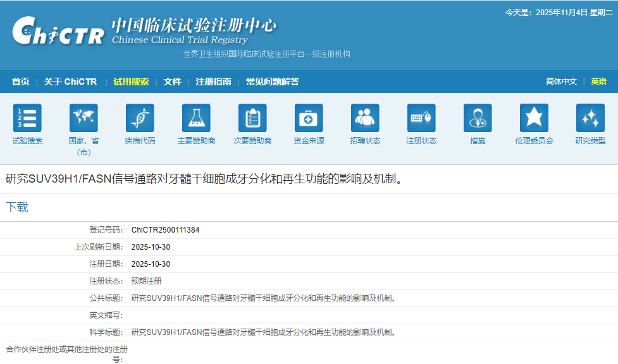Click the 疾病代码 disease code icon
Screen dimensions: 618x364
click(140, 117)
